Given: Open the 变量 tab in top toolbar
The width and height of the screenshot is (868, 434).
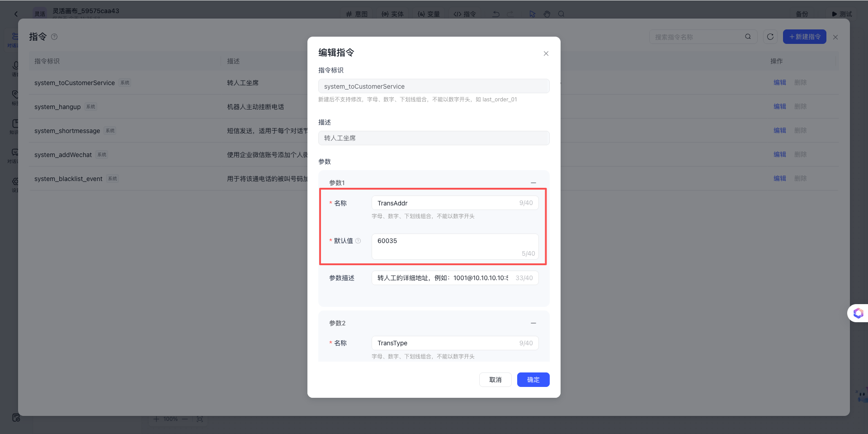Looking at the screenshot, I should [x=429, y=14].
